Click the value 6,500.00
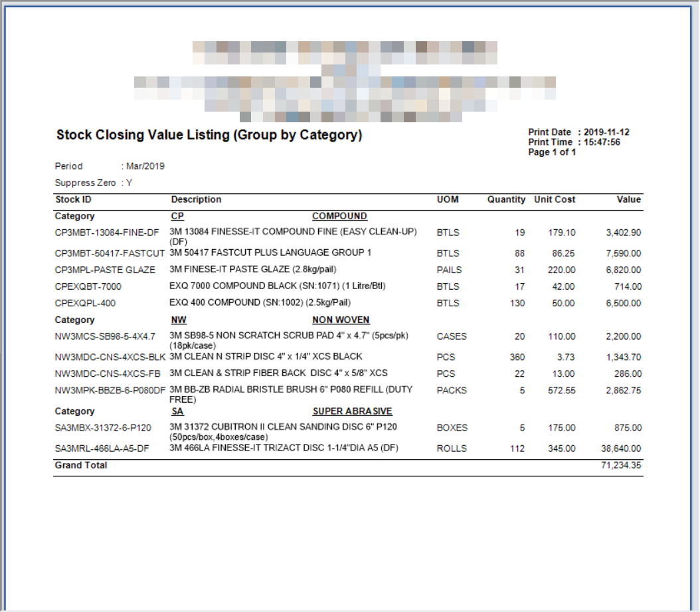Screen dimensions: 700x612 click(x=623, y=303)
